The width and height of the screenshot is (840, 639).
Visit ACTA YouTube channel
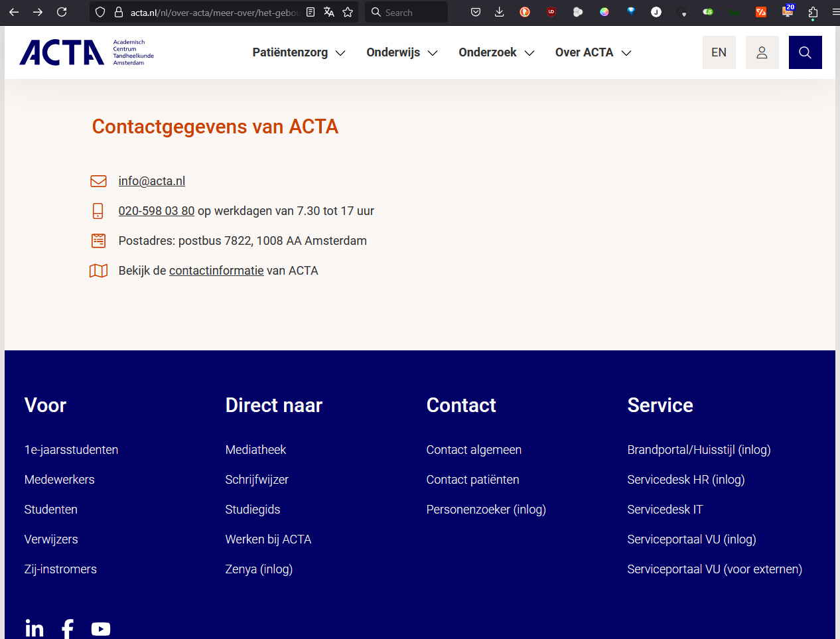[101, 629]
